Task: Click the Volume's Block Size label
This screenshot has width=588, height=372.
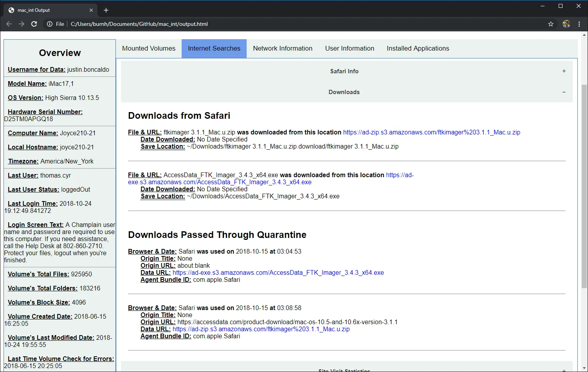Action: point(39,303)
